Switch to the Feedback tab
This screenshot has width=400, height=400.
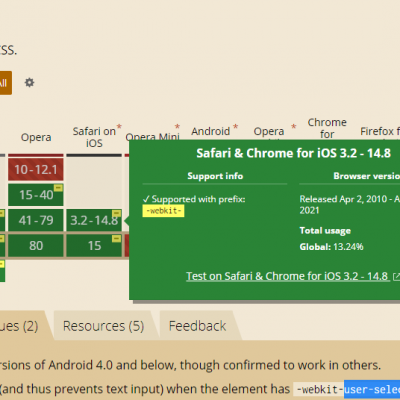197,326
